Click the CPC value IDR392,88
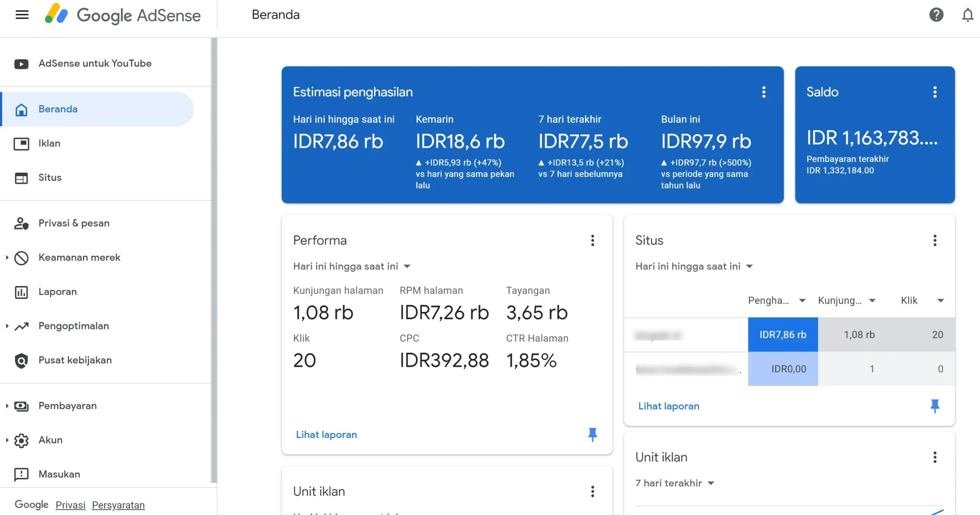980x515 pixels. (444, 360)
